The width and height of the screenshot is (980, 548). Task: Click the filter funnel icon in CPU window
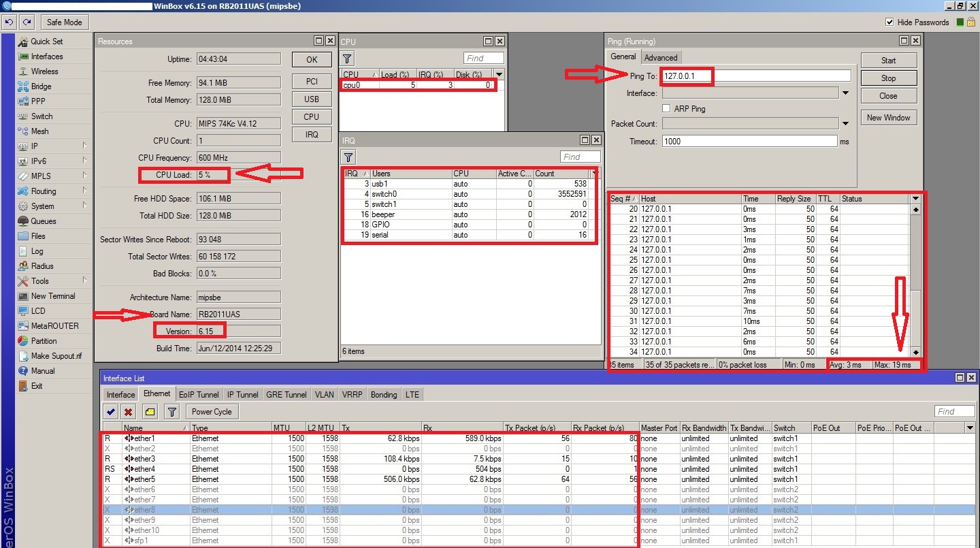(x=347, y=59)
